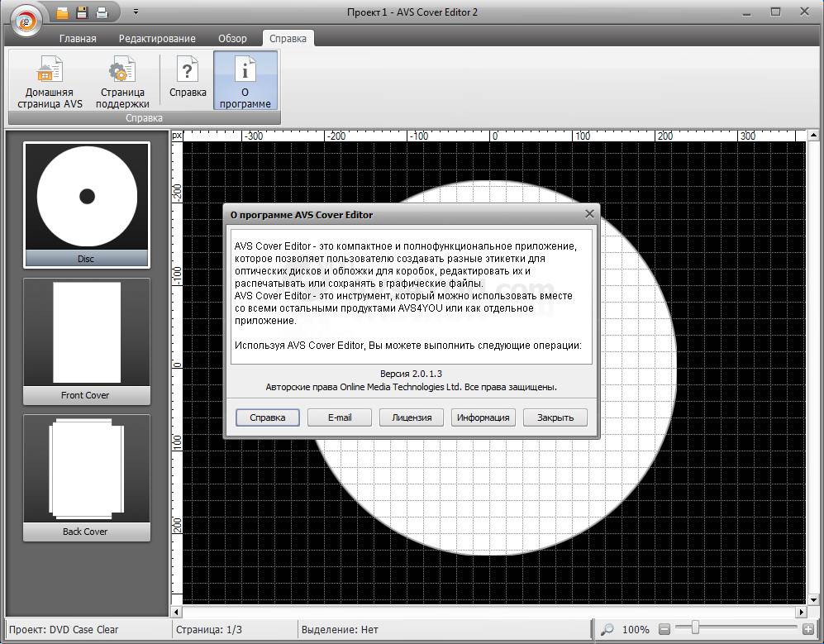Viewport: 824px width, 644px height.
Task: Close the О программе dialog with its X
Action: coord(589,214)
